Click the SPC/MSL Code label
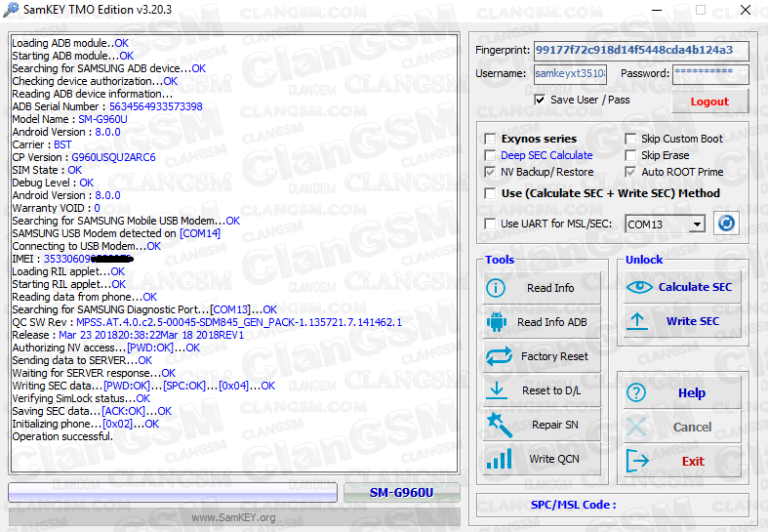This screenshot has width=768, height=532. coord(574,505)
